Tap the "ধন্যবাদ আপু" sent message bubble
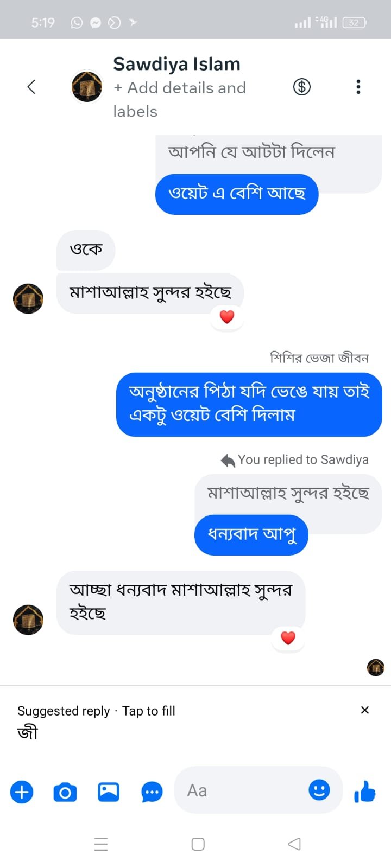This screenshot has height=868, width=391. (251, 535)
